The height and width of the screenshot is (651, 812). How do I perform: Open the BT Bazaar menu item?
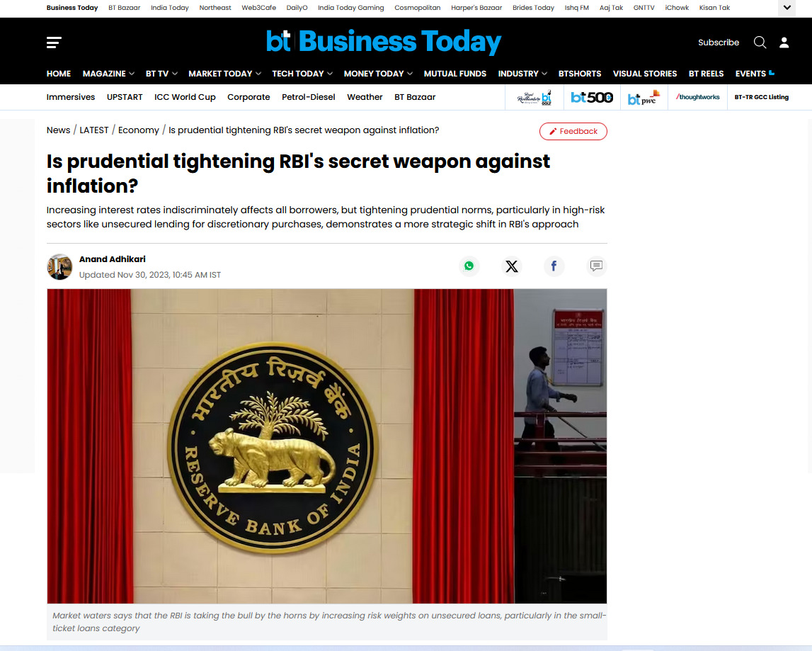coord(415,97)
